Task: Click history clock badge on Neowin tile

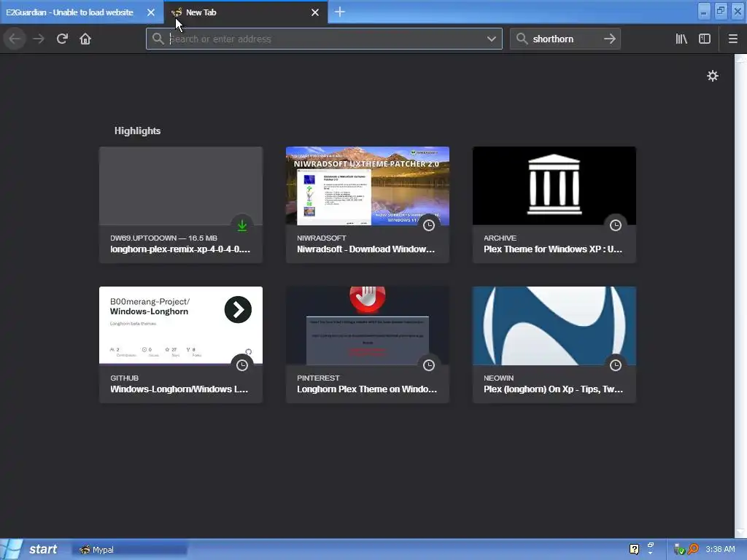Action: click(x=616, y=365)
